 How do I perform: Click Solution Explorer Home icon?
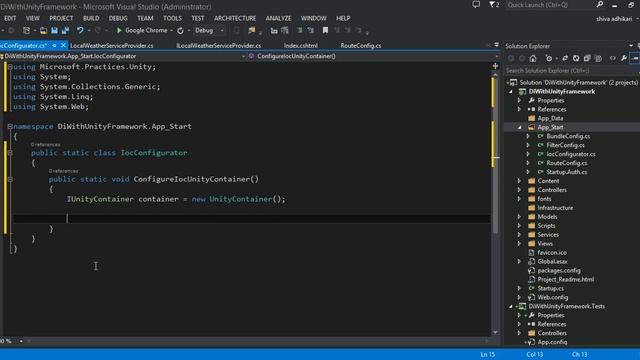pyautogui.click(x=533, y=58)
